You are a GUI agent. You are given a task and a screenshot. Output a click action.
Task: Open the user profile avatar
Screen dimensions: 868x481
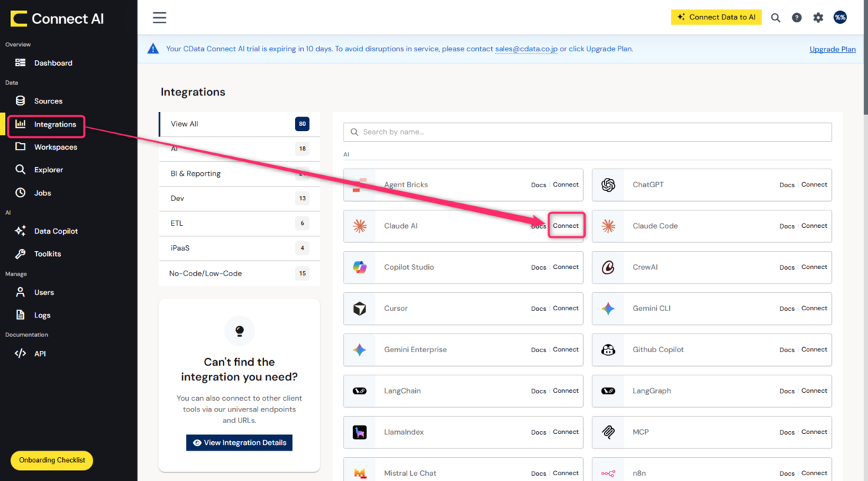click(840, 17)
